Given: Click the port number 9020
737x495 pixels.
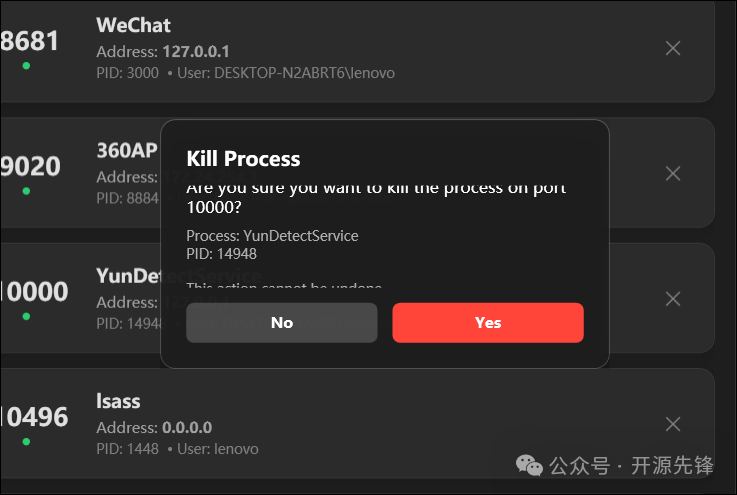Looking at the screenshot, I should tap(30, 166).
